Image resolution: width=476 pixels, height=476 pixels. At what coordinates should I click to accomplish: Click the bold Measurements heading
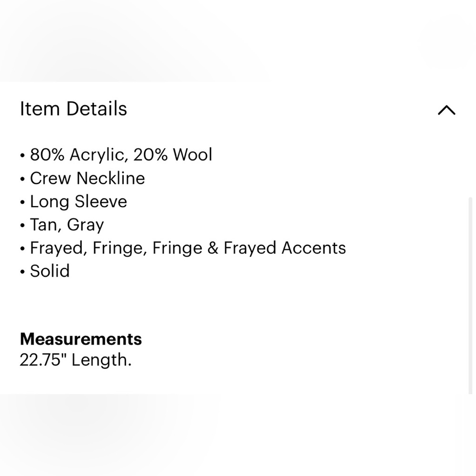[x=80, y=339]
